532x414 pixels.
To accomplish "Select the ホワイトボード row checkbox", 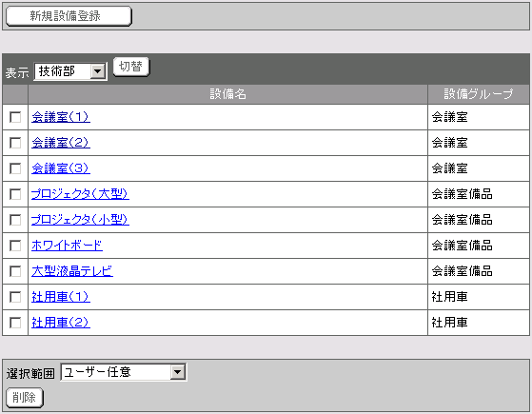I will point(15,246).
